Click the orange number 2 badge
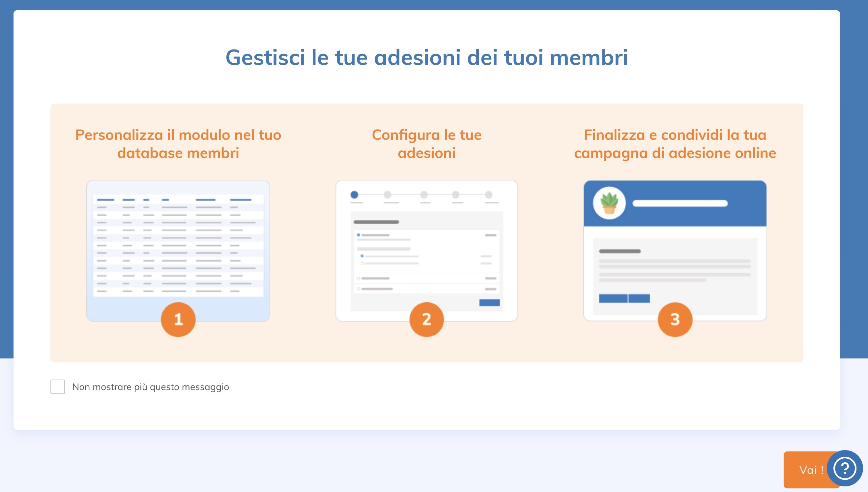The width and height of the screenshot is (868, 492). coord(426,319)
